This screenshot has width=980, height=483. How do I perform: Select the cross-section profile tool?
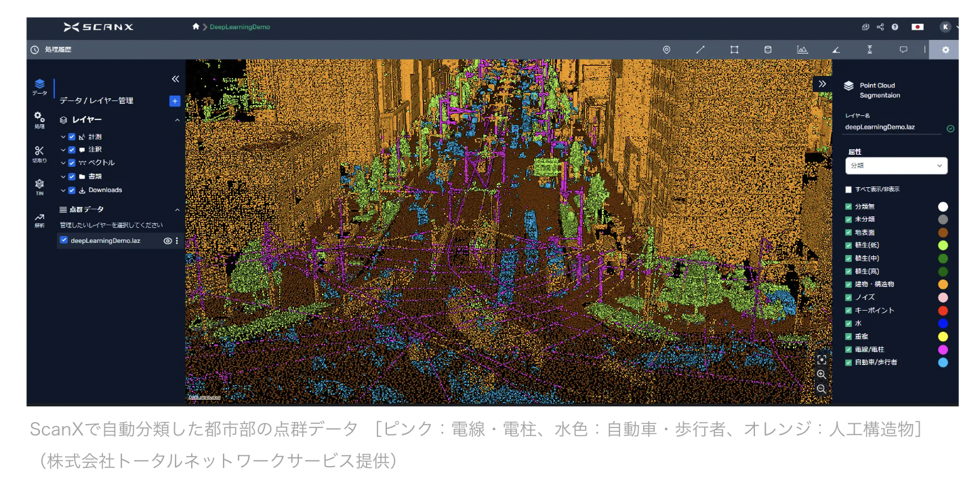click(x=802, y=50)
